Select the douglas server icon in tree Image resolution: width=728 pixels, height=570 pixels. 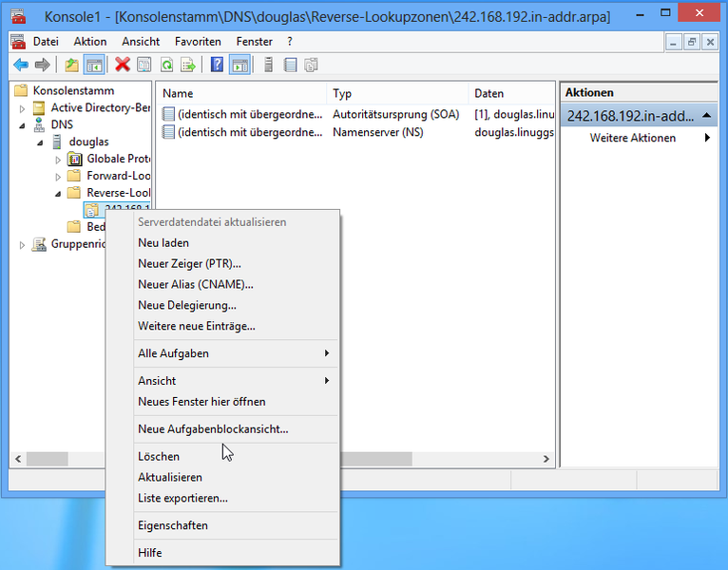pos(58,142)
